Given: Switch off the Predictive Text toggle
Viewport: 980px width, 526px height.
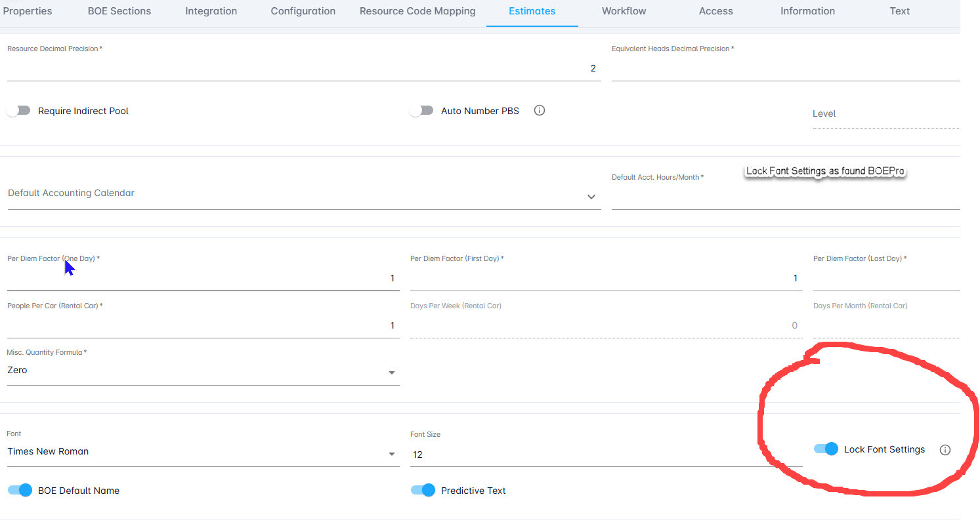Looking at the screenshot, I should click(x=423, y=490).
